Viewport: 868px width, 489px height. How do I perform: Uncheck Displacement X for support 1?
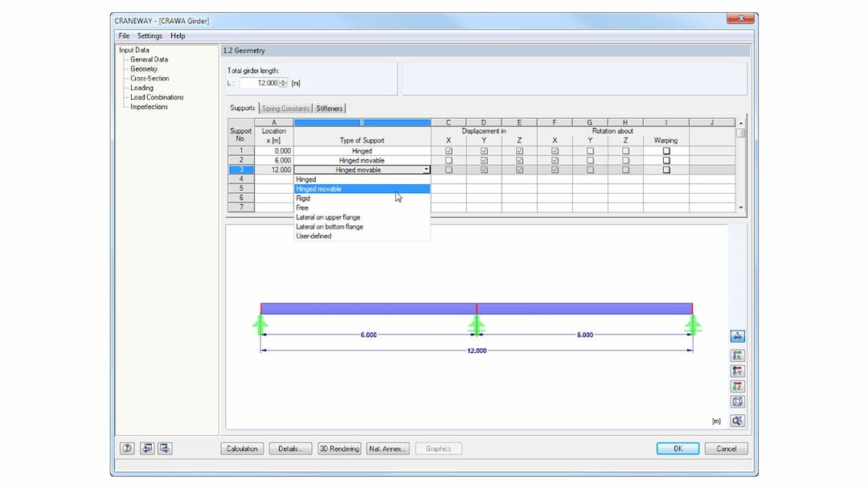point(448,150)
